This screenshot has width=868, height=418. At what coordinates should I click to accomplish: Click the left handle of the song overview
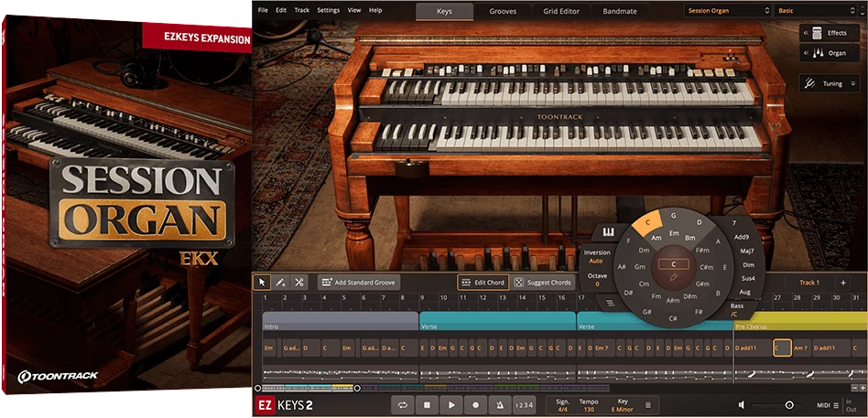coord(257,388)
